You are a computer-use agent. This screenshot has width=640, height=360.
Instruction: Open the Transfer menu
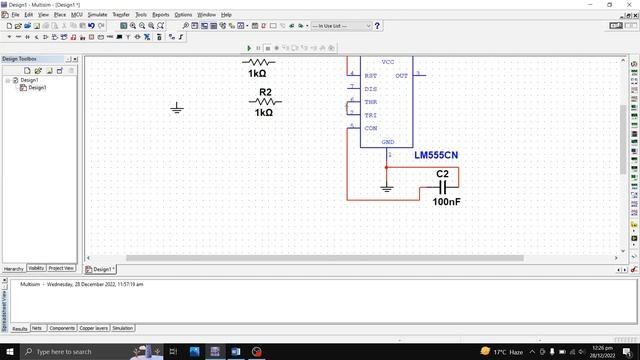121,15
